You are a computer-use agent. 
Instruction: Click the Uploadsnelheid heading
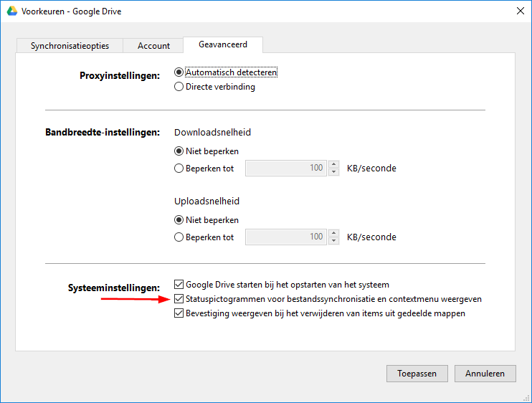pyautogui.click(x=206, y=201)
